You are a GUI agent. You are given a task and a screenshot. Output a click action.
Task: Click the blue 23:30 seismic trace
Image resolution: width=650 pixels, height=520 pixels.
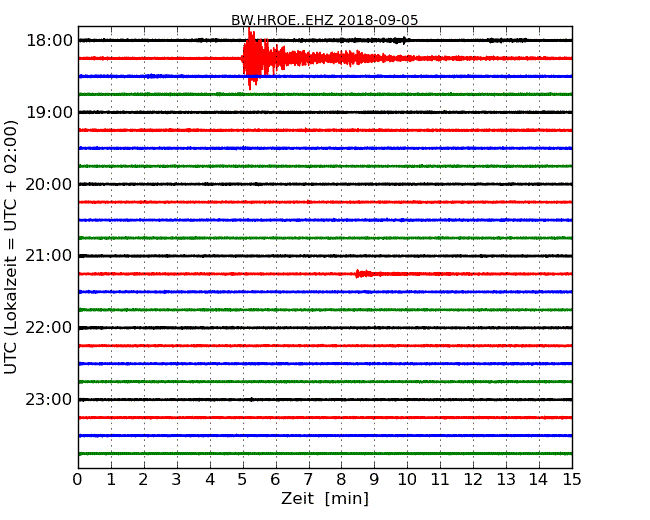pyautogui.click(x=325, y=435)
